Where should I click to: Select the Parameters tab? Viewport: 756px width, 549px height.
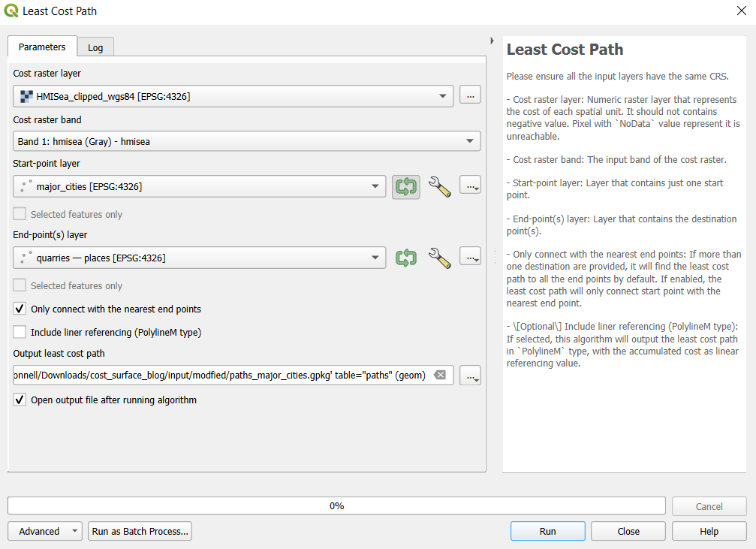pos(41,47)
